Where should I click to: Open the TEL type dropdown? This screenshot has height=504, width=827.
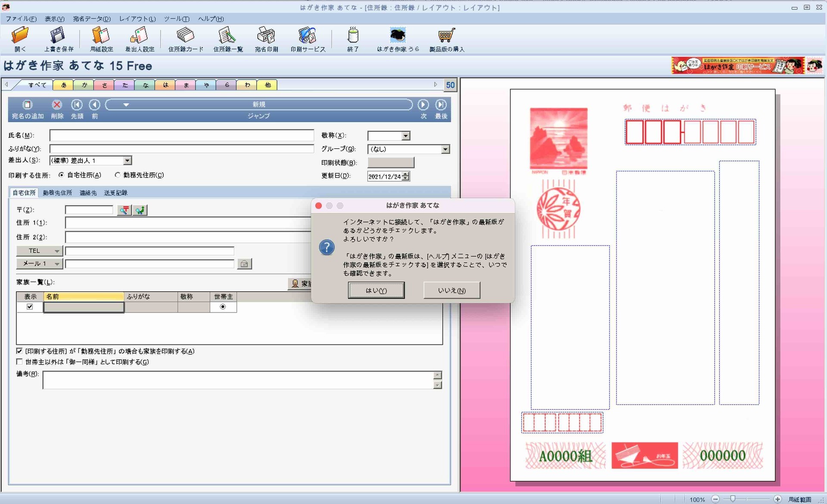[39, 251]
